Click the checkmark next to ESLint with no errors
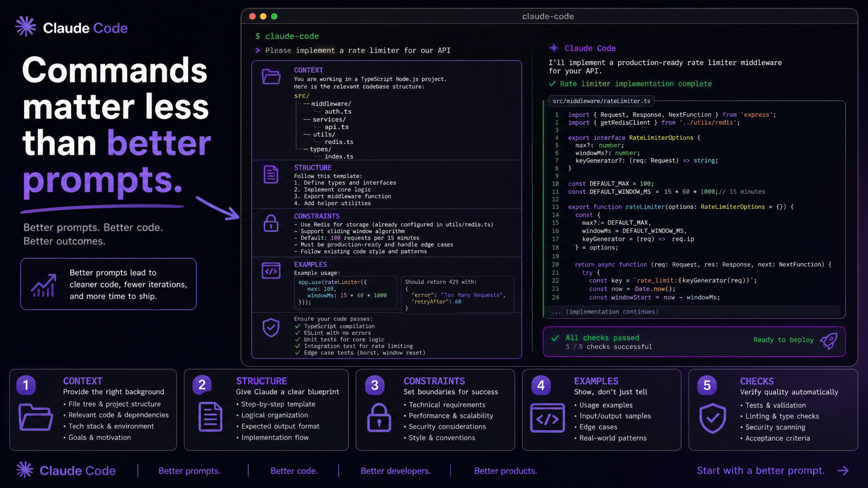Image resolution: width=868 pixels, height=488 pixels. (298, 333)
